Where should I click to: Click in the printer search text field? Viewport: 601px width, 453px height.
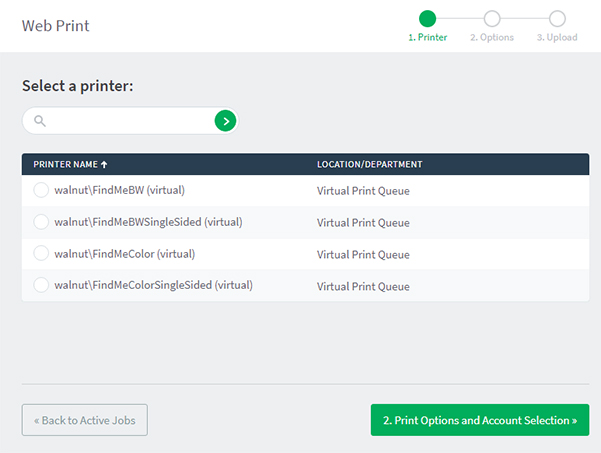pos(130,121)
